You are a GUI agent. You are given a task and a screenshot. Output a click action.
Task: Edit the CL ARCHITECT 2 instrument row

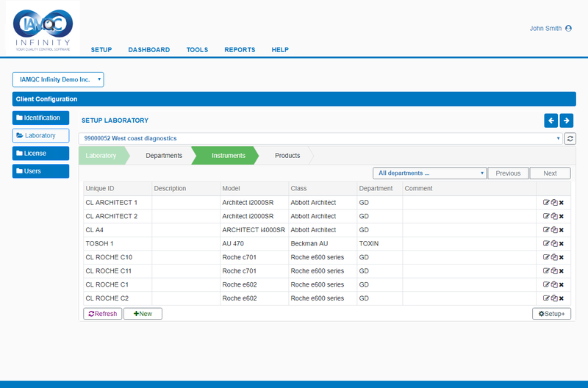pos(546,216)
